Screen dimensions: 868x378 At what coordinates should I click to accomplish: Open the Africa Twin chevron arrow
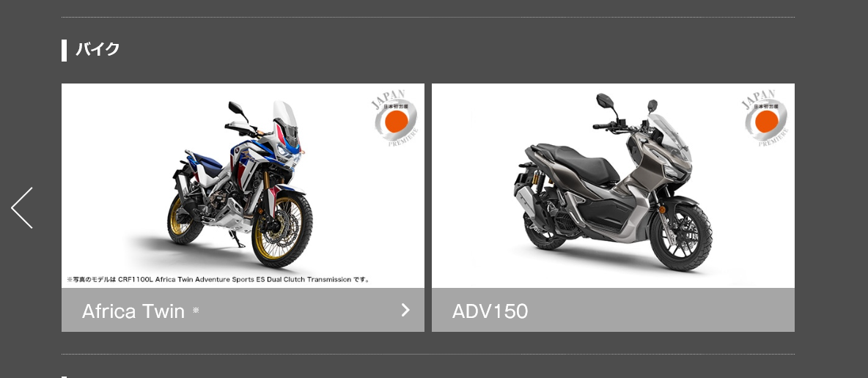pos(405,310)
